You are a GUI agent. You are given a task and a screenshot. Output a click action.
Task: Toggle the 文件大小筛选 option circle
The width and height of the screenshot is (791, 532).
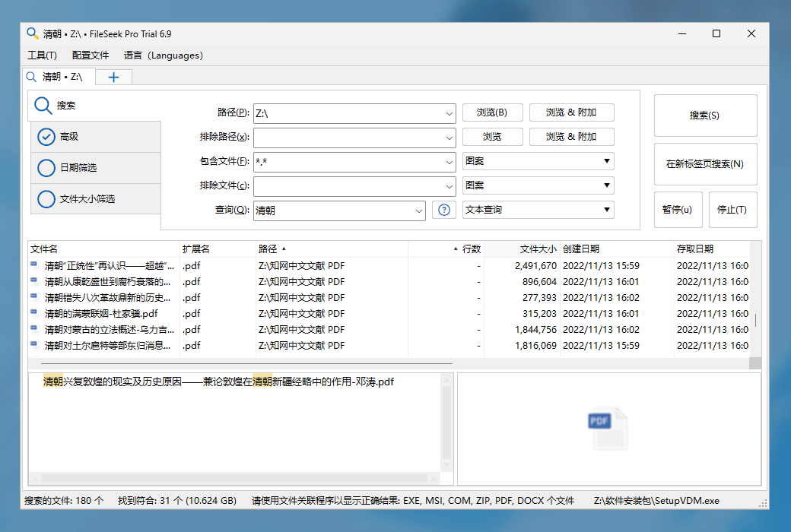[46, 199]
